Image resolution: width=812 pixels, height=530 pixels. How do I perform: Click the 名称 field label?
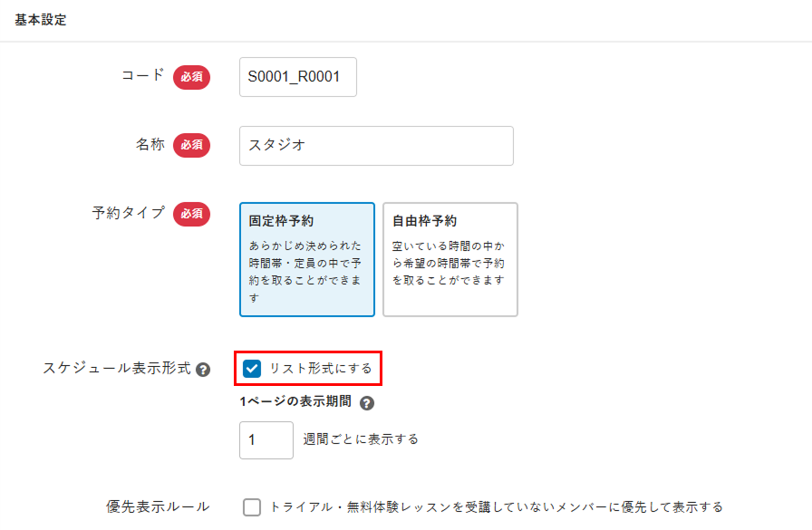pos(150,144)
